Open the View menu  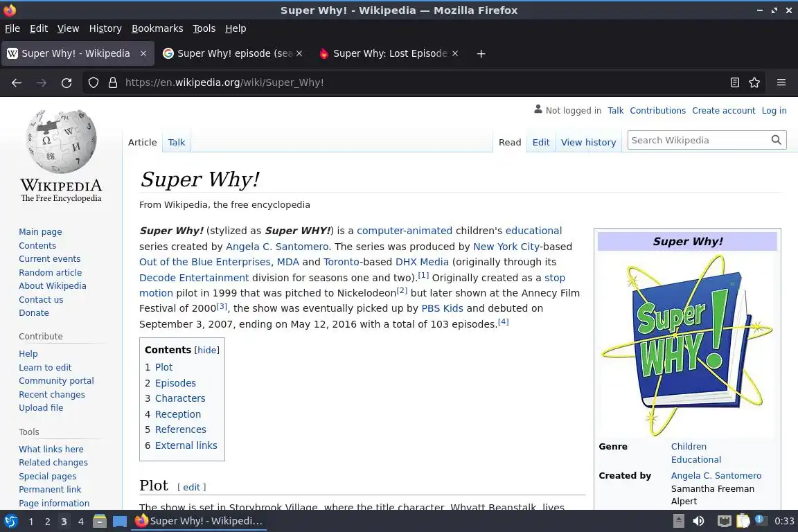tap(68, 28)
